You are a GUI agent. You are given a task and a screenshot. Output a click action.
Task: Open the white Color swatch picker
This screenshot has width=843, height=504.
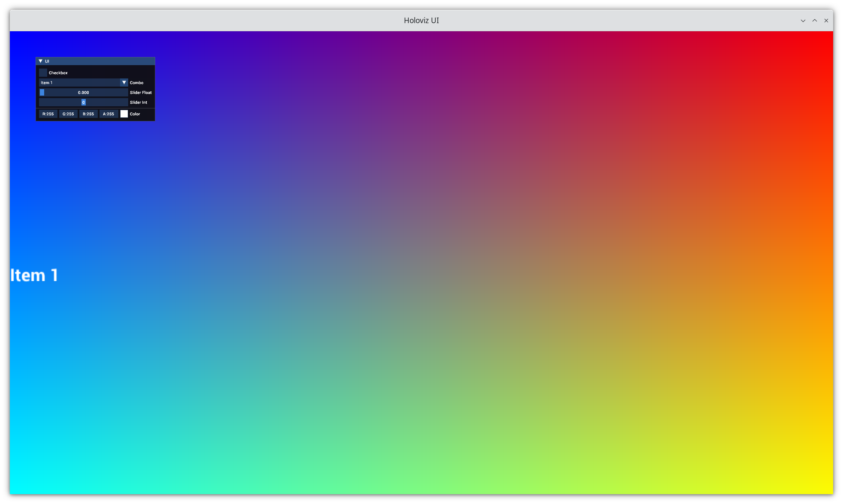click(x=124, y=114)
